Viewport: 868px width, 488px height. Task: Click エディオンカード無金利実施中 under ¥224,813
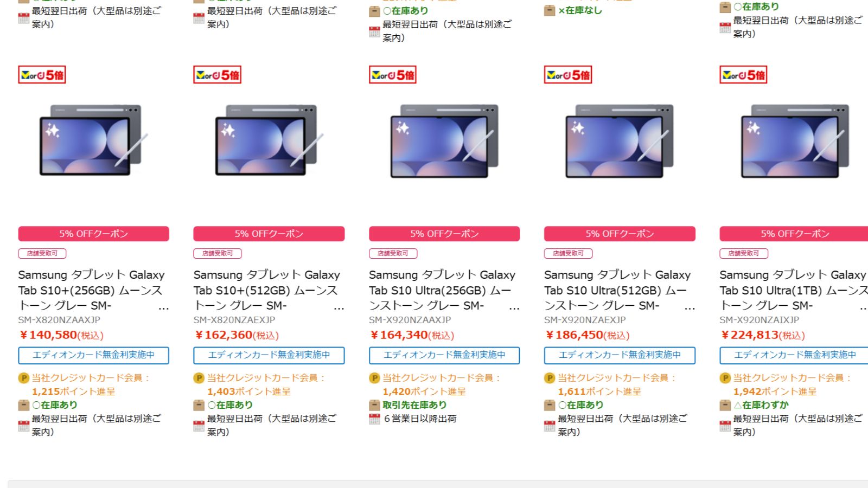pos(795,355)
